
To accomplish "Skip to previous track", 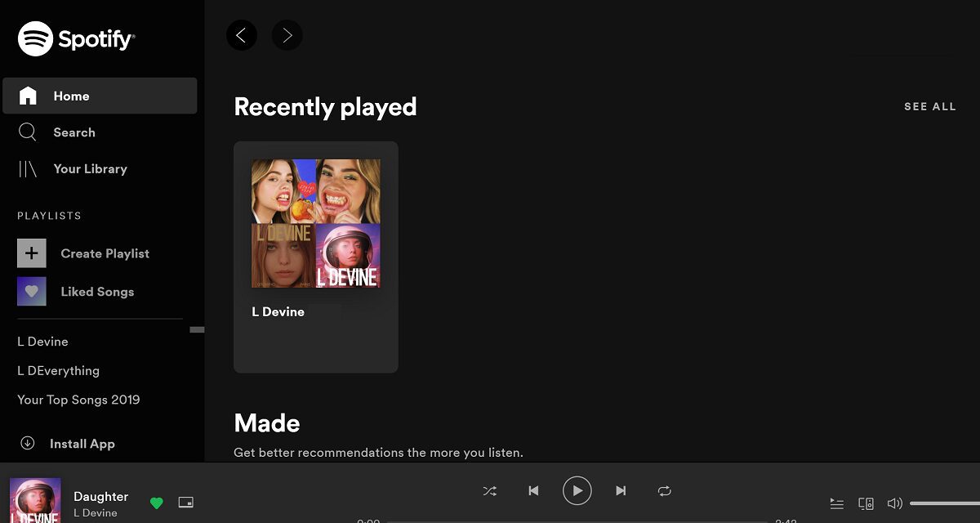I will tap(533, 490).
